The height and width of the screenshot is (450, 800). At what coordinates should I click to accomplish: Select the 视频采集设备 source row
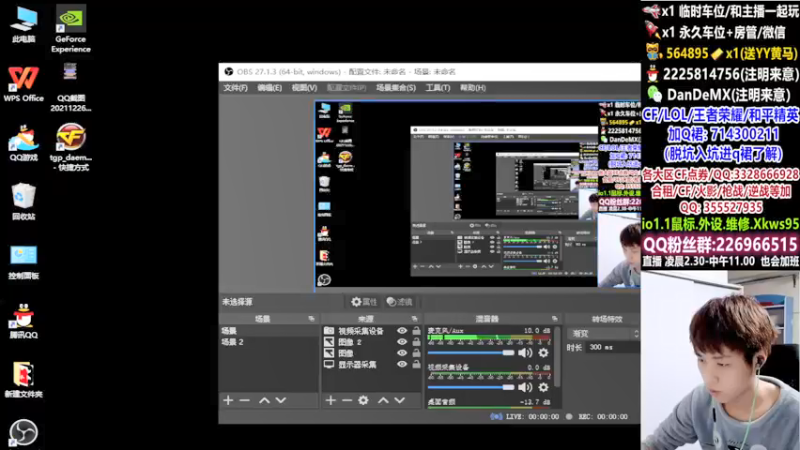click(x=372, y=331)
